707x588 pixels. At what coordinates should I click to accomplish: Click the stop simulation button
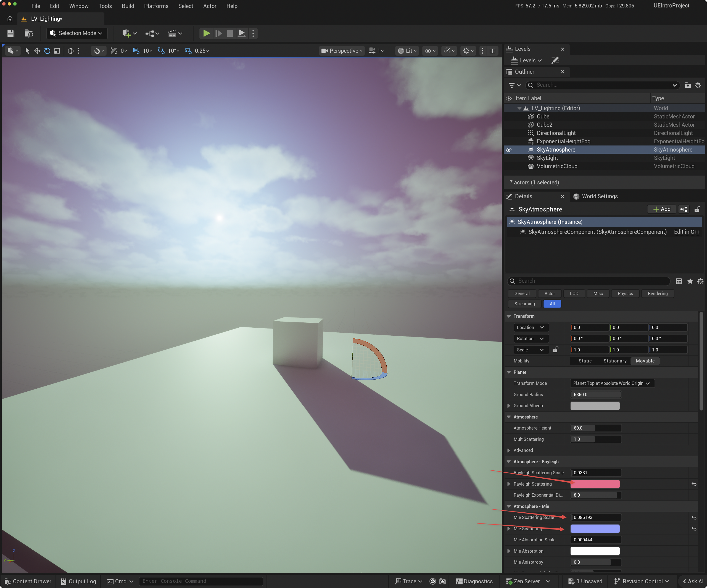(x=230, y=33)
